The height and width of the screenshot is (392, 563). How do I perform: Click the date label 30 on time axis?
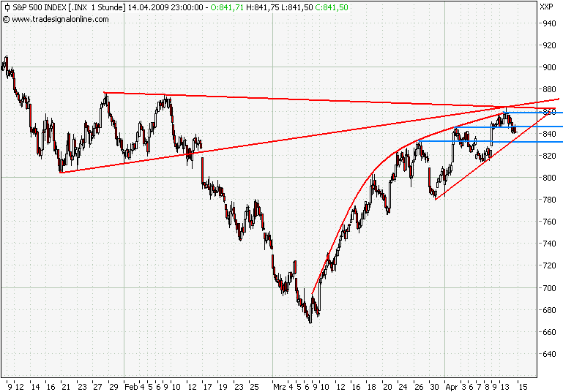[434, 387]
